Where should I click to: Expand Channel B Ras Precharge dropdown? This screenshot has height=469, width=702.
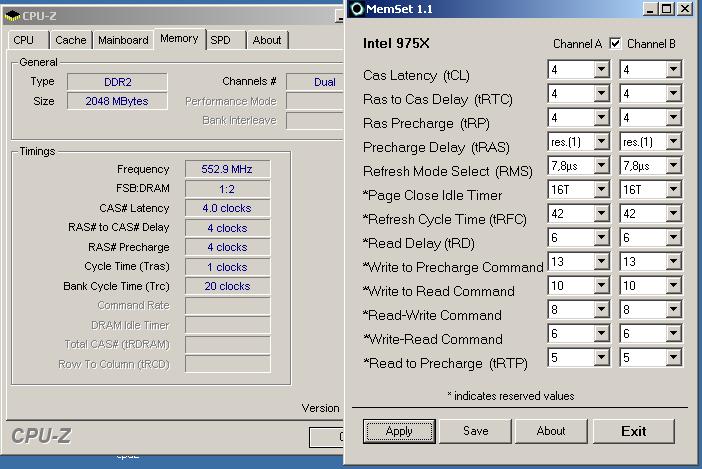click(x=673, y=118)
